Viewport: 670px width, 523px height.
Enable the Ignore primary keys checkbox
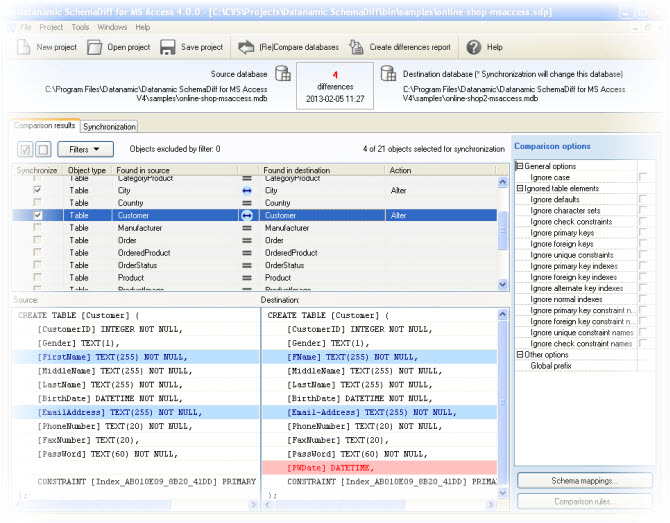click(643, 232)
